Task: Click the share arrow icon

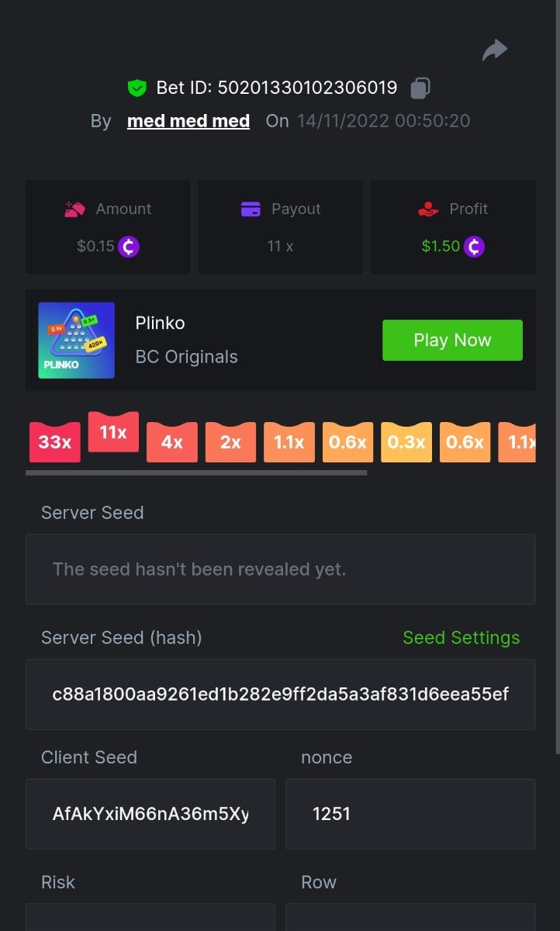Action: [x=494, y=50]
